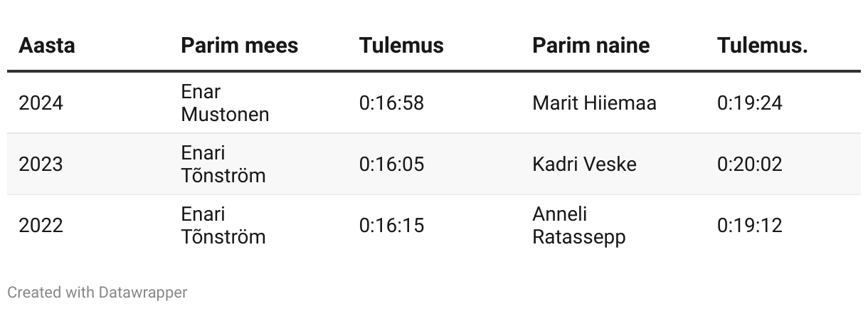This screenshot has height=309, width=868.
Task: Select the 2022 year cell
Action: click(x=41, y=226)
